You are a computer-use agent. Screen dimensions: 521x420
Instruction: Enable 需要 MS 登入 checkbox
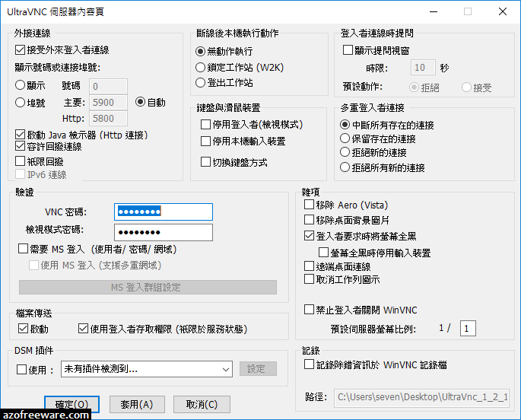click(x=23, y=249)
